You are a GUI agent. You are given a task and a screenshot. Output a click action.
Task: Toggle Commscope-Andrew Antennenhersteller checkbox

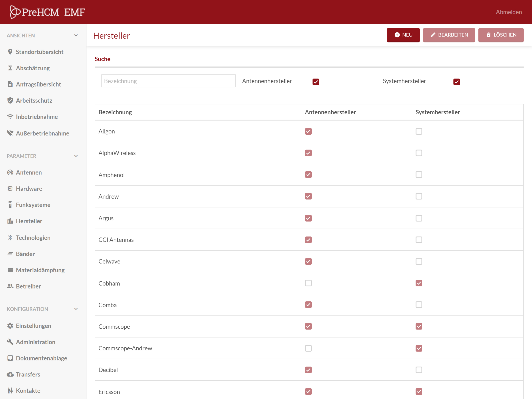click(308, 348)
